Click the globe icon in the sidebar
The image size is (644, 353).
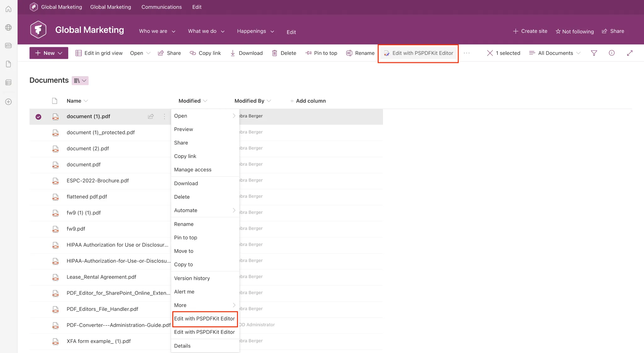[8, 27]
